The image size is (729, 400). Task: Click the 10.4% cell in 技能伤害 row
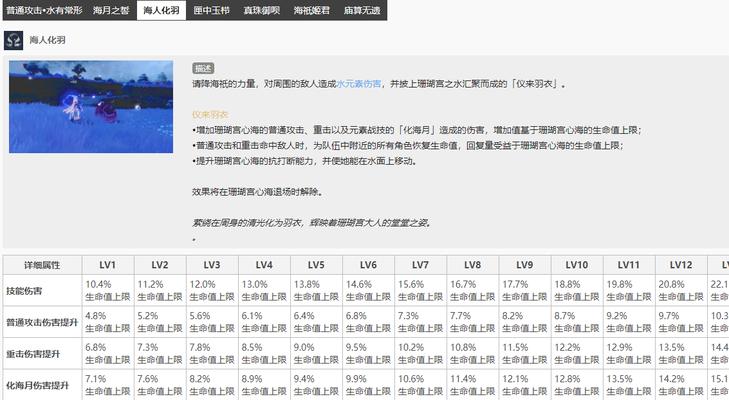pyautogui.click(x=108, y=291)
